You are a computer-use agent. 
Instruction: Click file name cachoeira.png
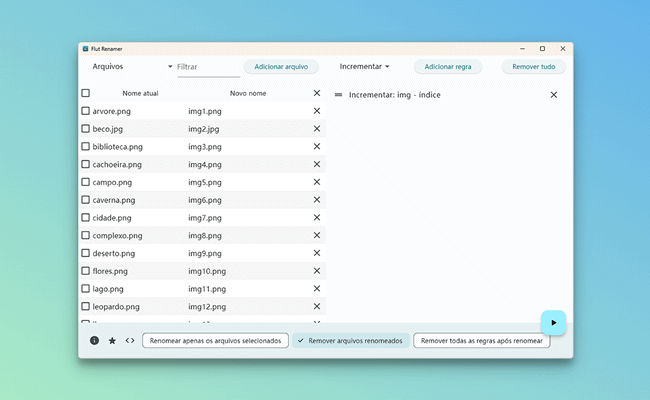(x=117, y=165)
